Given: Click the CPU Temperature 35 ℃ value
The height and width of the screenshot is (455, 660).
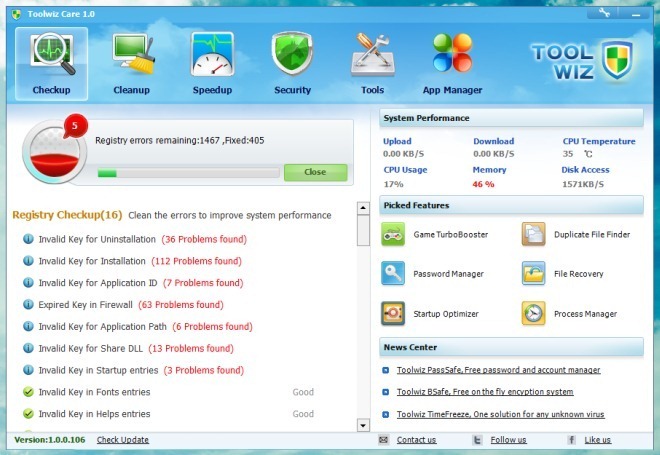Looking at the screenshot, I should click(x=578, y=154).
